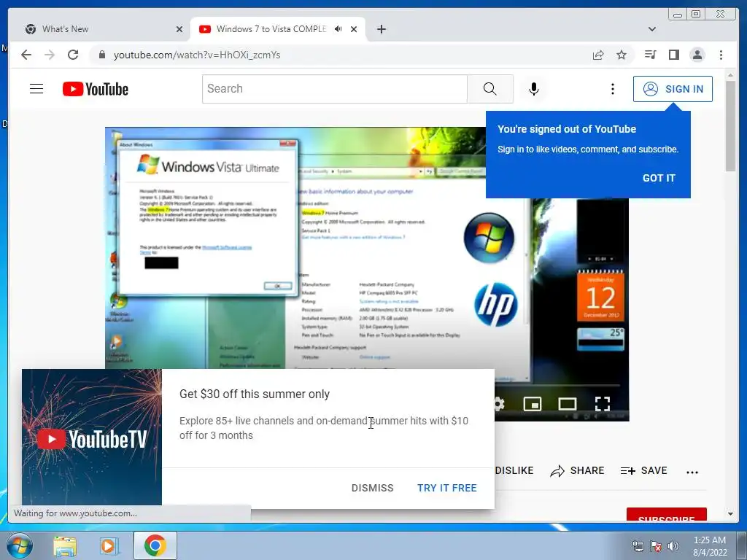Open Chrome's three-dot menu
Screen dimensions: 747x560
pyautogui.click(x=721, y=55)
